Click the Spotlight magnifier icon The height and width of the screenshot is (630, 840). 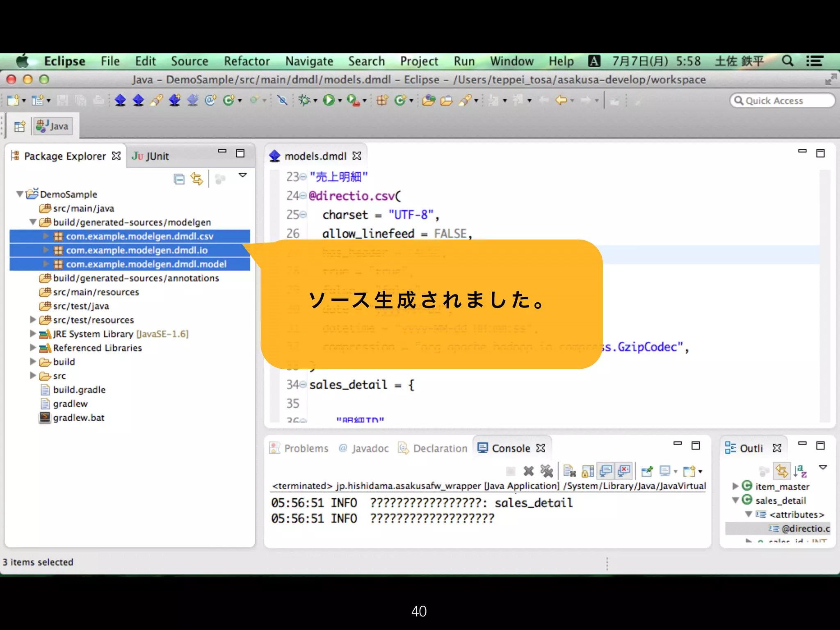(x=787, y=61)
